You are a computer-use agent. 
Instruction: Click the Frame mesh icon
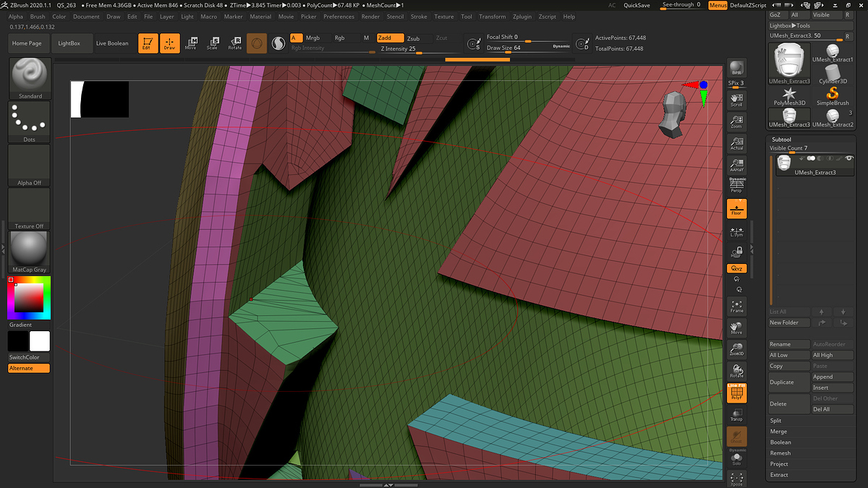[x=736, y=305]
